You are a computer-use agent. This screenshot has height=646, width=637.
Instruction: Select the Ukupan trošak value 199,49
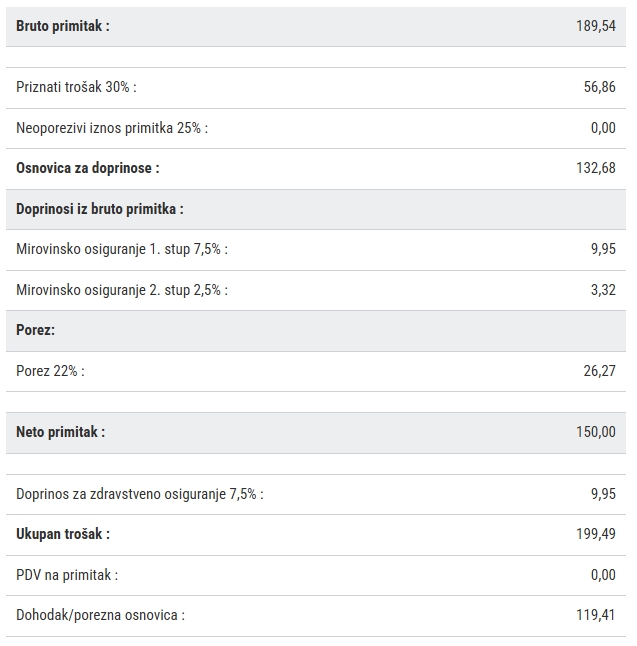[596, 534]
